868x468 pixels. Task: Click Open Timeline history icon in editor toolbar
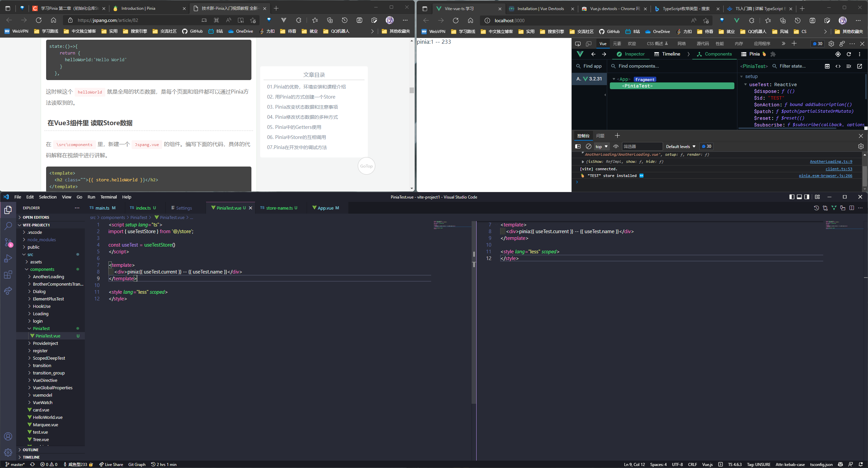817,208
